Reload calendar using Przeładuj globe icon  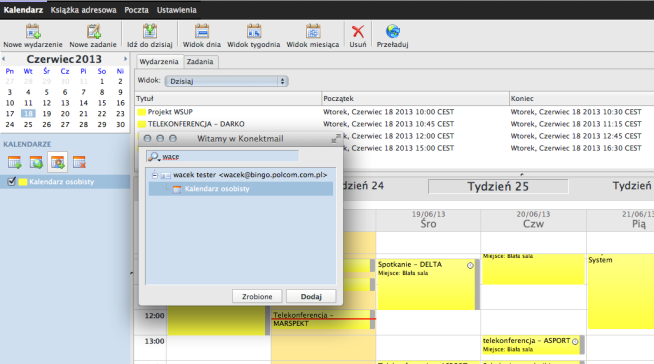(392, 32)
